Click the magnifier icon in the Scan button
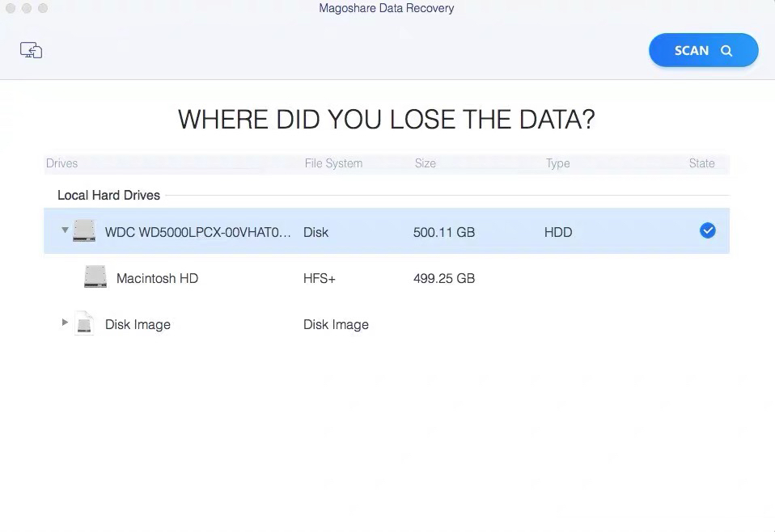This screenshot has height=532, width=775. [726, 51]
